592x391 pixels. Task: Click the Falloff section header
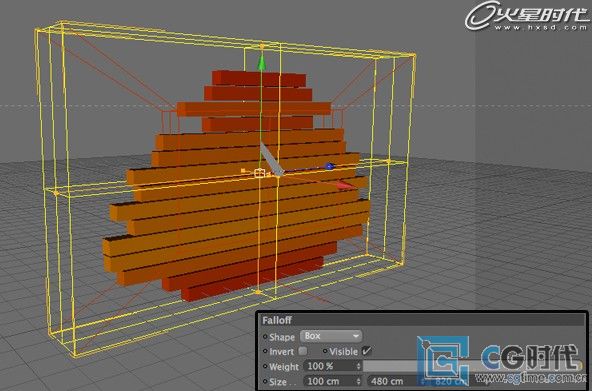[422, 320]
